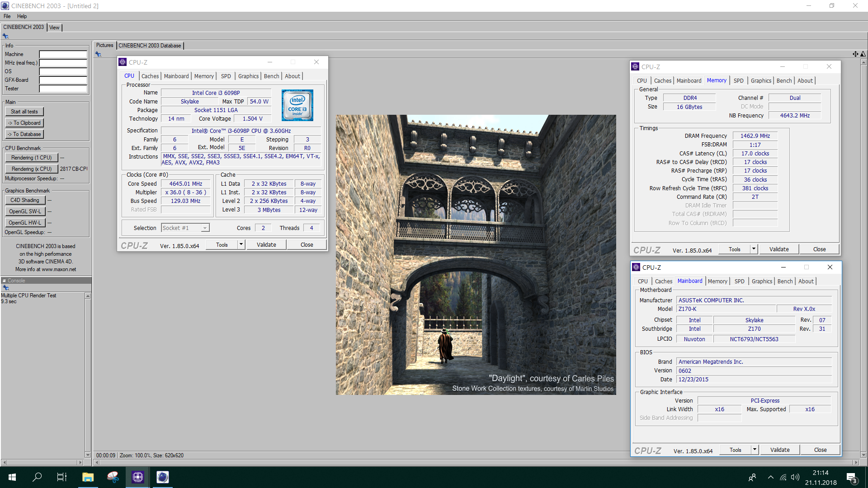Screen dimensions: 868x488
Task: Open the Help menu
Action: (x=22, y=16)
